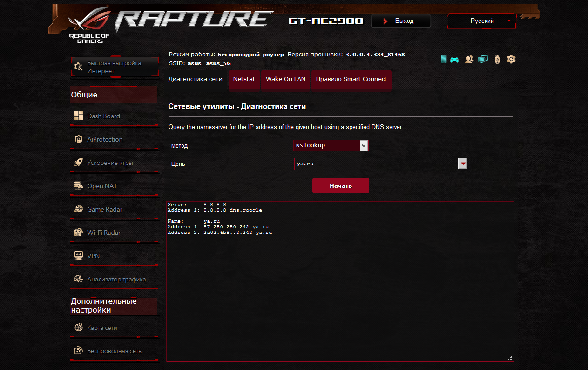Click the 'Server: 8.8.8.8' output line
The image size is (588, 370).
pyautogui.click(x=197, y=205)
